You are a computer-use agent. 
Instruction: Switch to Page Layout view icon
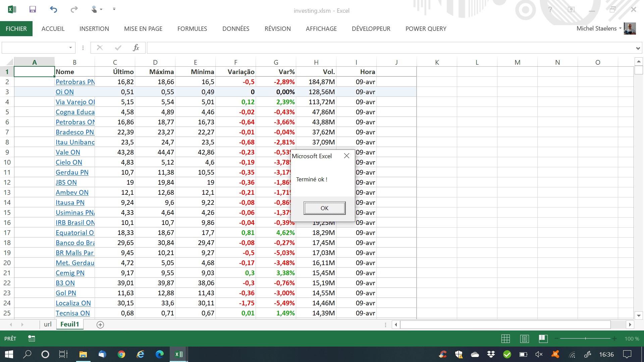click(x=524, y=339)
